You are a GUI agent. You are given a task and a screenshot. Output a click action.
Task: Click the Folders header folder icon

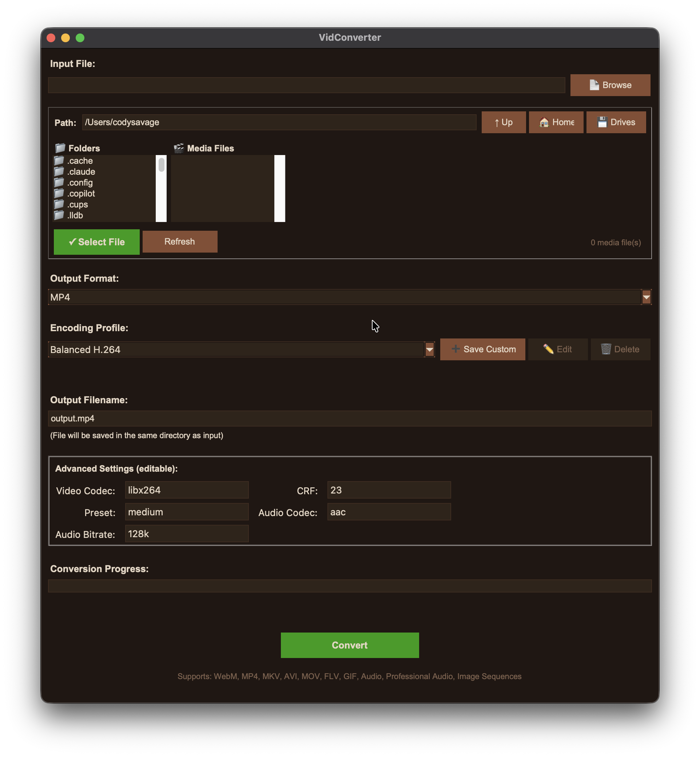pyautogui.click(x=60, y=148)
